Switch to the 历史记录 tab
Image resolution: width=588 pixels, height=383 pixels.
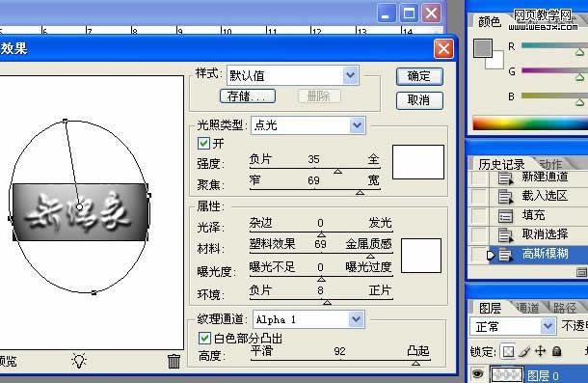coord(501,164)
